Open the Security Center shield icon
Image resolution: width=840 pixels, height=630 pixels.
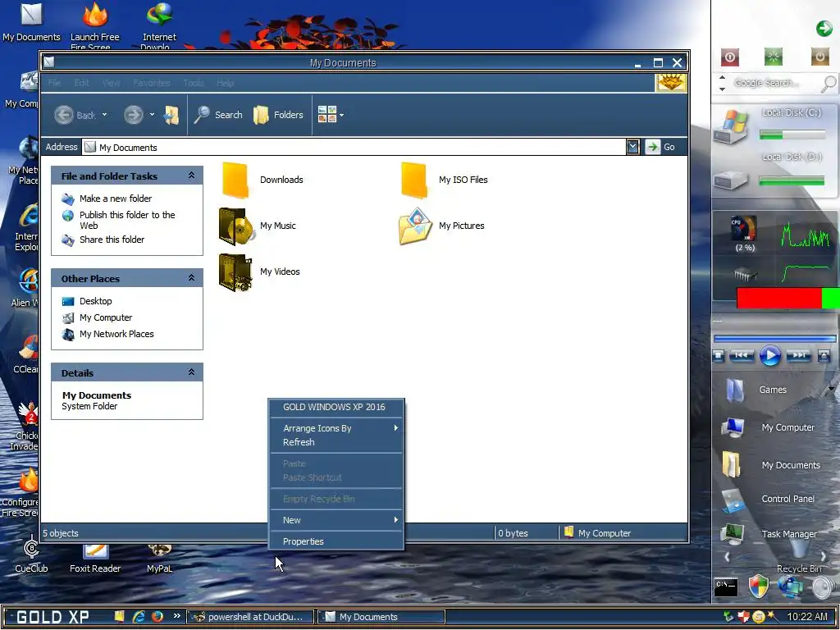click(758, 587)
